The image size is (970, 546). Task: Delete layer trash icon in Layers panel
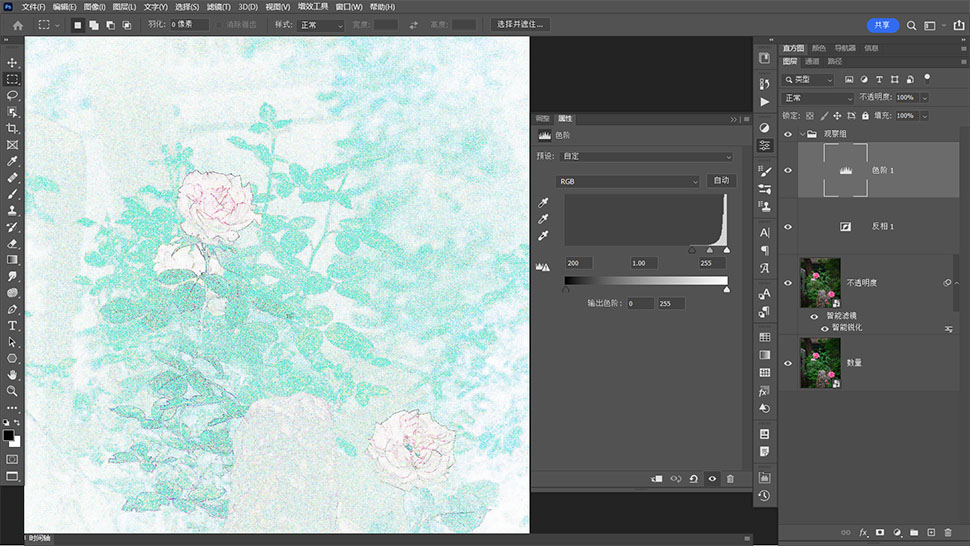point(948,532)
